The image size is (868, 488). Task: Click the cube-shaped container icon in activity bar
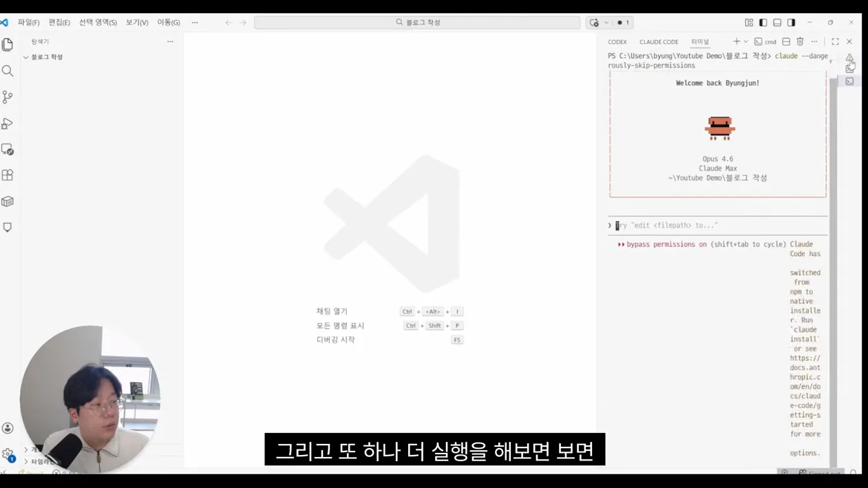tap(8, 202)
